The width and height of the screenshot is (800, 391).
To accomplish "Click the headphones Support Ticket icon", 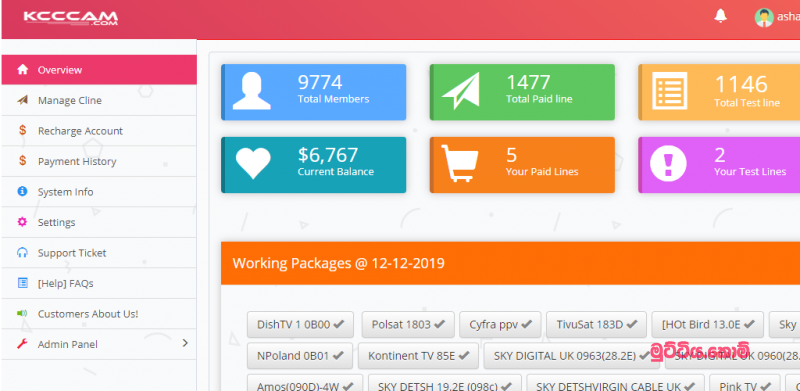I will [22, 253].
